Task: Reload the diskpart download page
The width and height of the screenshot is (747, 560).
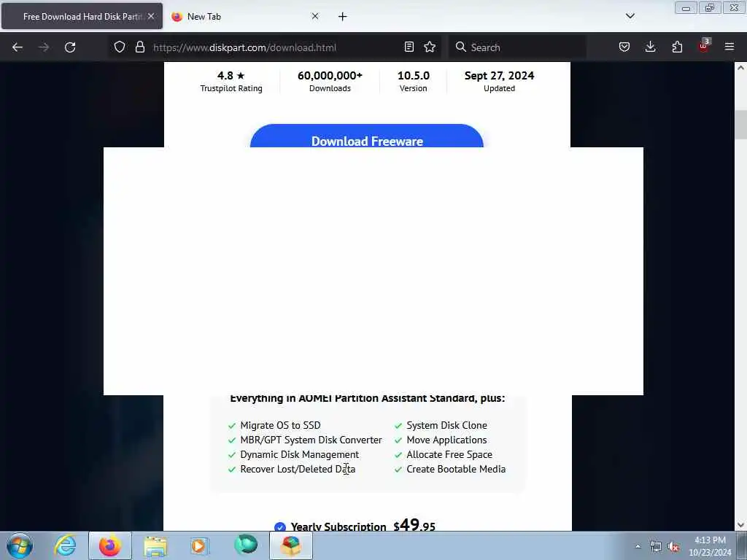Action: pos(70,47)
